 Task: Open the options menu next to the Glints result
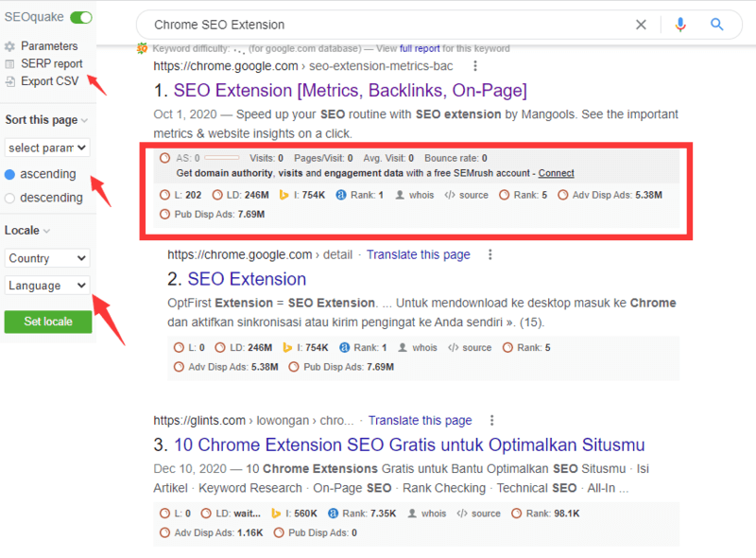coord(490,420)
